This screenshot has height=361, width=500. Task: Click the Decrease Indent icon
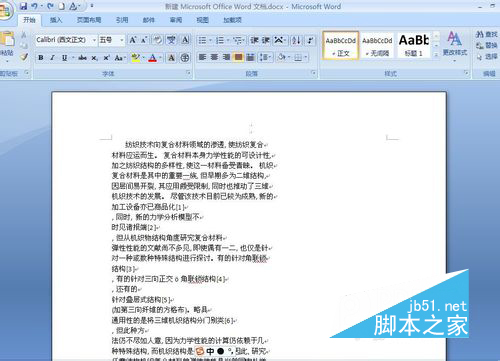[254, 40]
